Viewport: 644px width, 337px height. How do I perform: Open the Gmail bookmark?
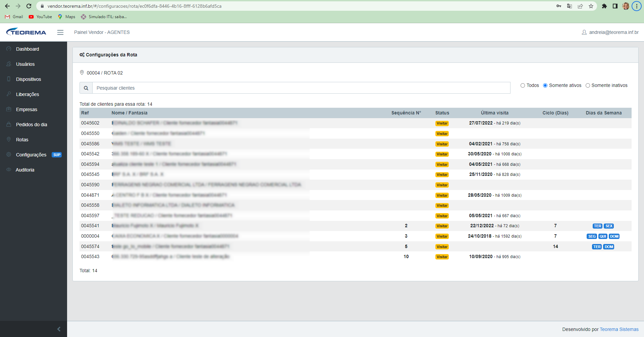pos(14,17)
